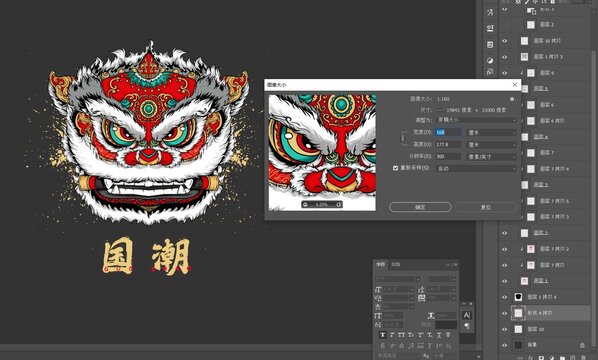Click the 分辨率 resolution input field

[x=448, y=156]
